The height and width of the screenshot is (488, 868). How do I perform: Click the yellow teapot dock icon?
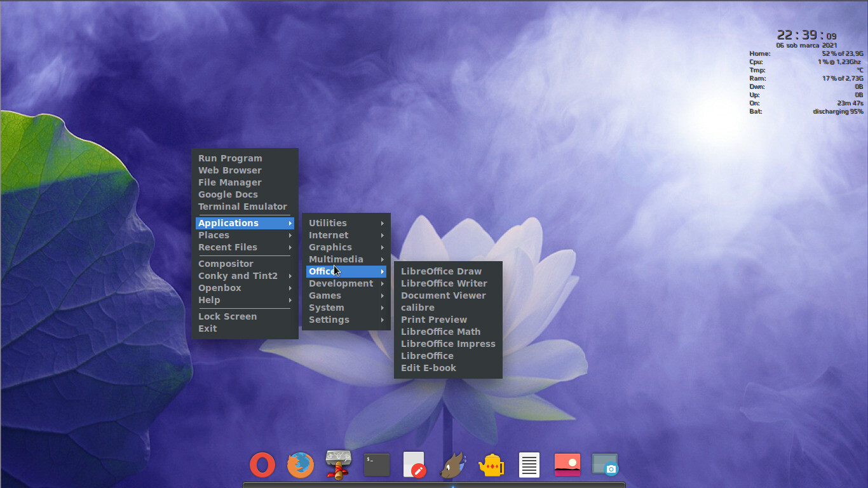[x=491, y=465]
